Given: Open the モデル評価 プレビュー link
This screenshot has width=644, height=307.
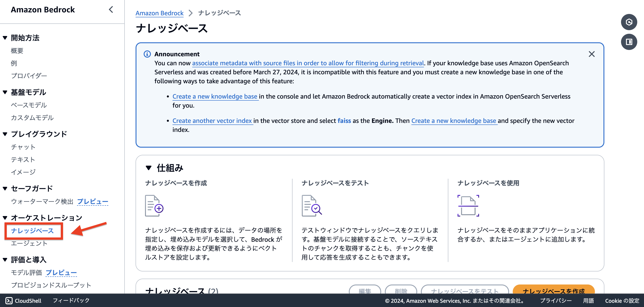Looking at the screenshot, I should point(61,272).
